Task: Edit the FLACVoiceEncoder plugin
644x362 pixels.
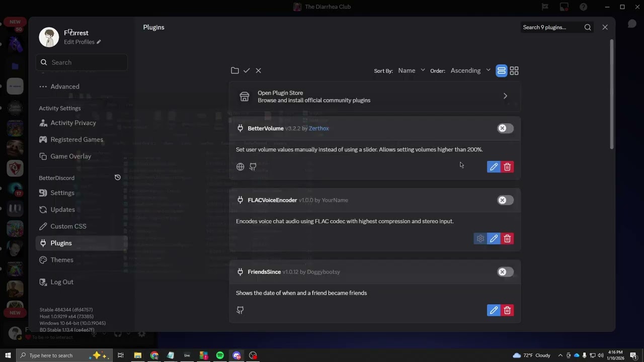Action: tap(494, 239)
